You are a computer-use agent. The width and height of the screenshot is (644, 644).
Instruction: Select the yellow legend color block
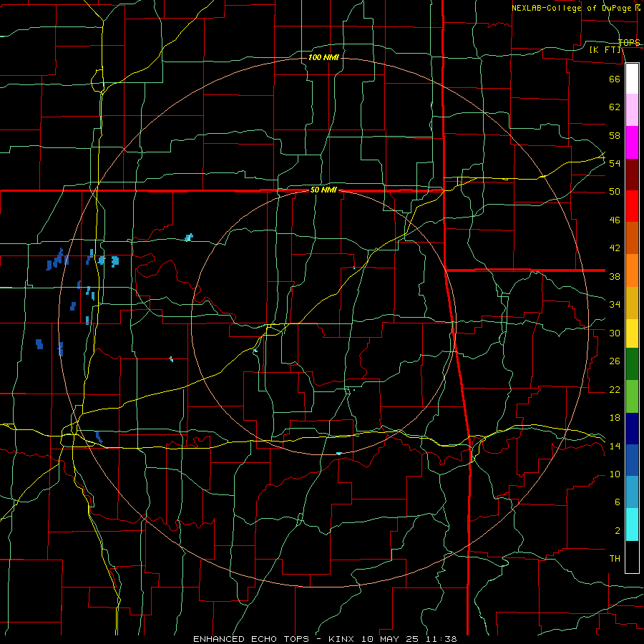click(x=632, y=333)
